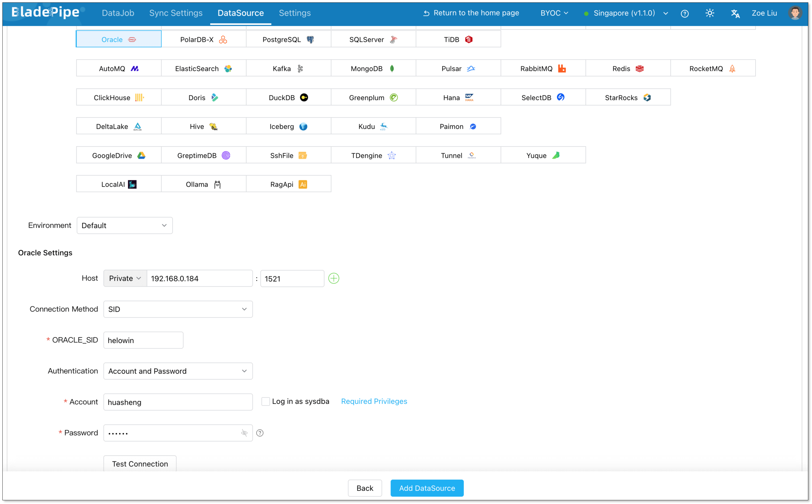Viewport: 812px width, 504px height.
Task: Click the language translate icon
Action: click(x=735, y=13)
